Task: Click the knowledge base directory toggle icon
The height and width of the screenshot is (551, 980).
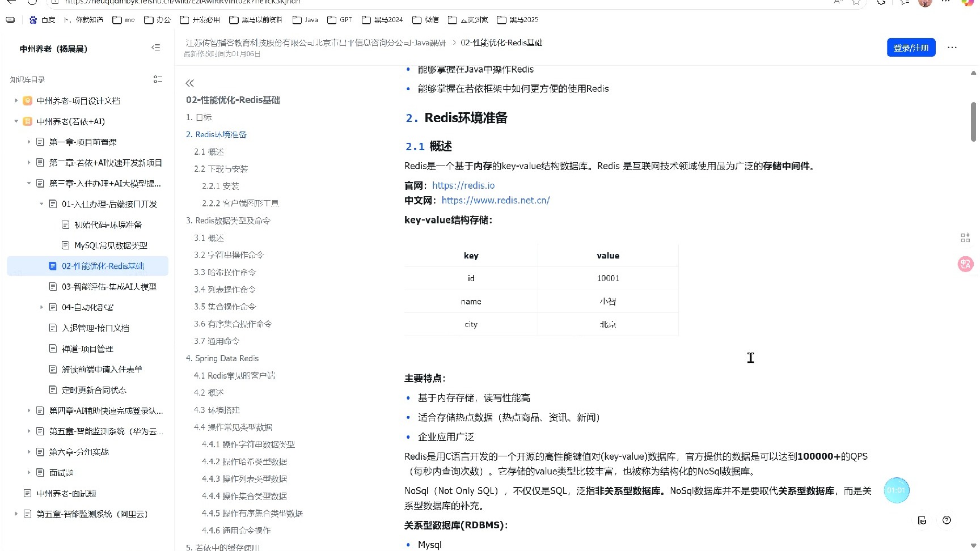Action: tap(158, 79)
